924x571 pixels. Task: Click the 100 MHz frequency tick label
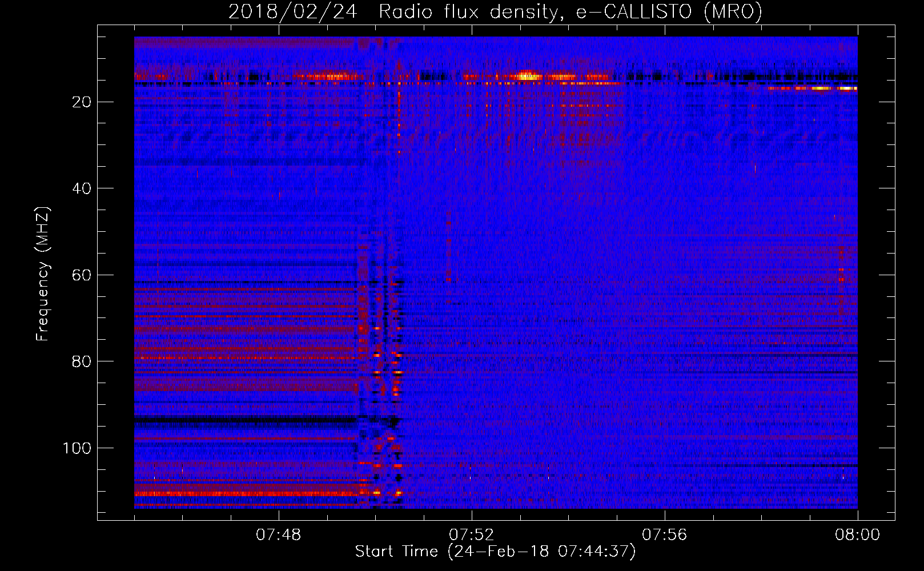click(77, 448)
